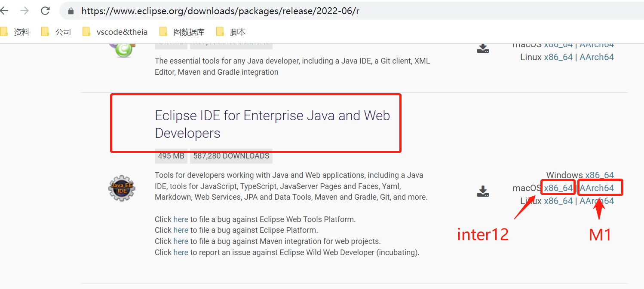644x289 pixels.
Task: Click the lock icon in the address bar
Action: 71,11
